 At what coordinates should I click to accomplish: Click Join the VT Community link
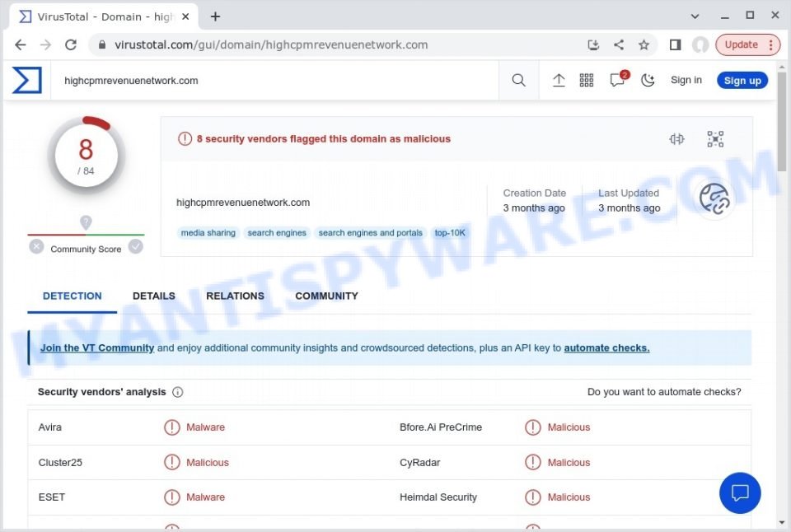click(97, 348)
